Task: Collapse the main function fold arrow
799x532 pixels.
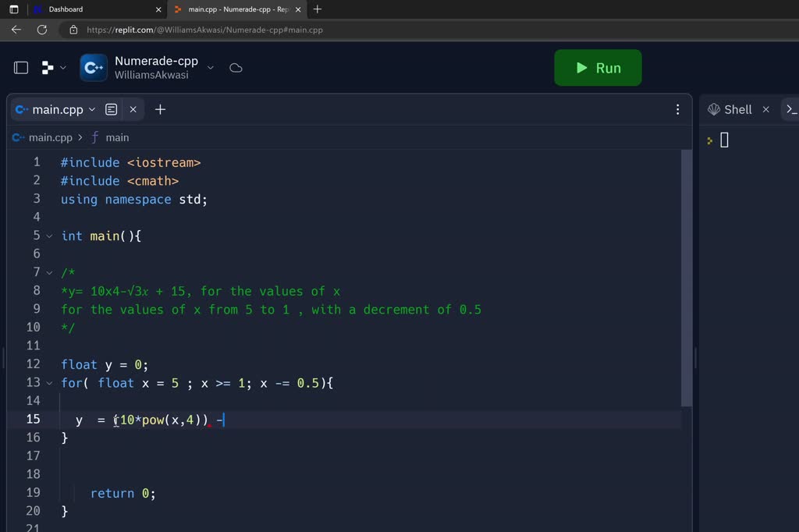Action: (x=48, y=236)
